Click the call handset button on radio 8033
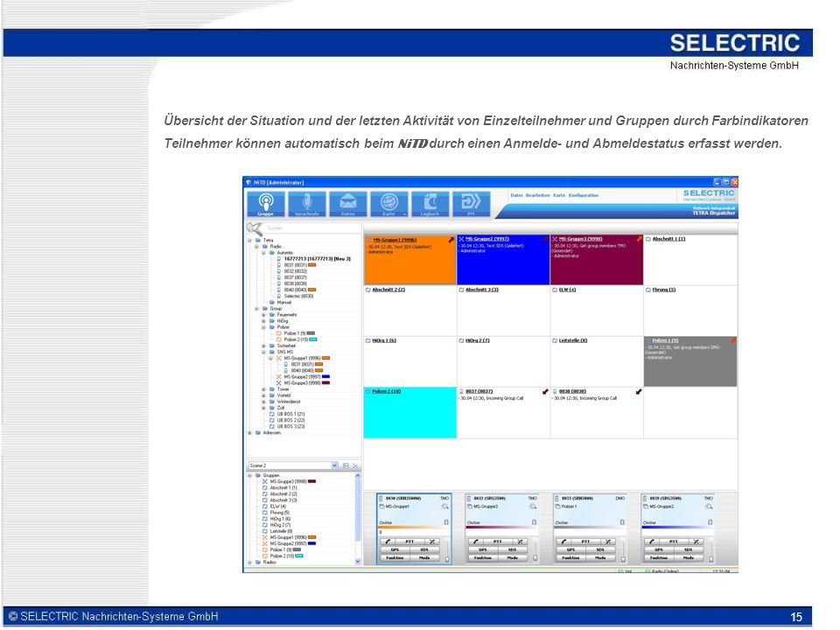This screenshot has height=630, width=840. 563,542
